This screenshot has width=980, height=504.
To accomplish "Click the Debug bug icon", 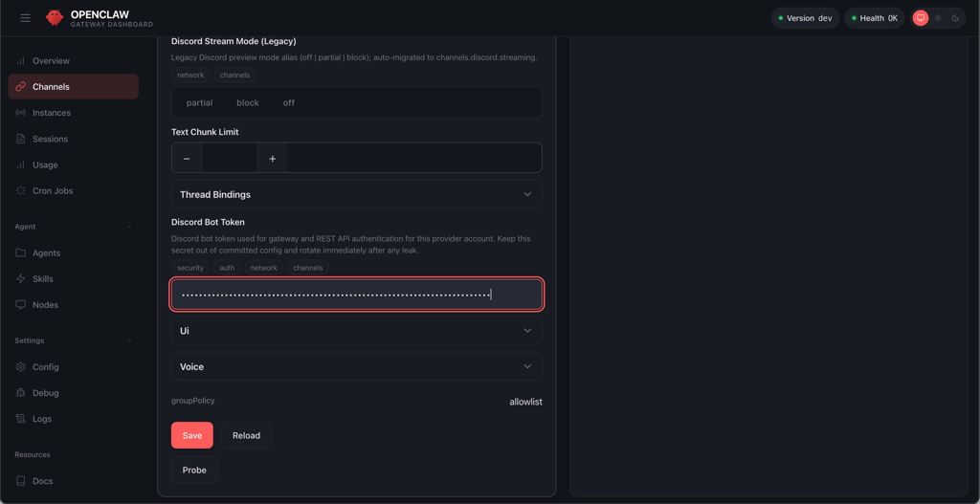I will [x=21, y=393].
